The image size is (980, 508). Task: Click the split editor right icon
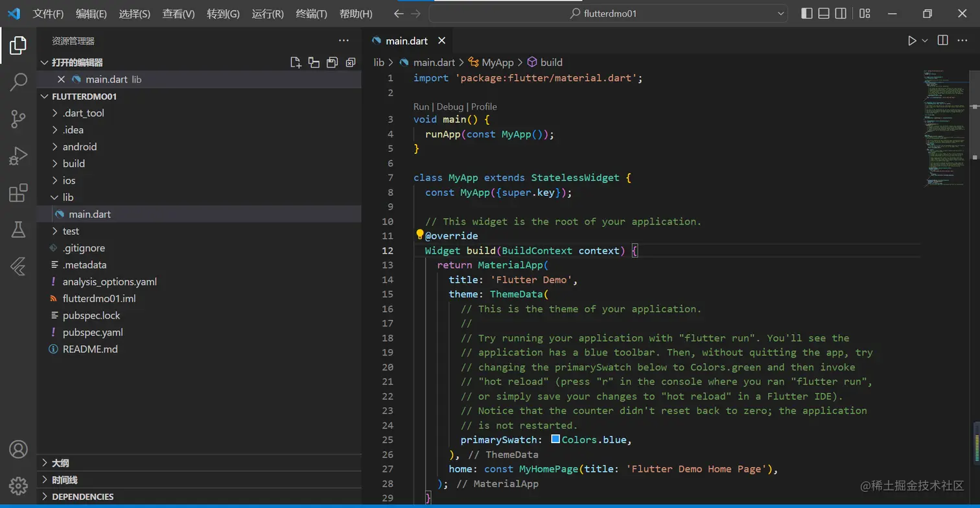pos(943,41)
